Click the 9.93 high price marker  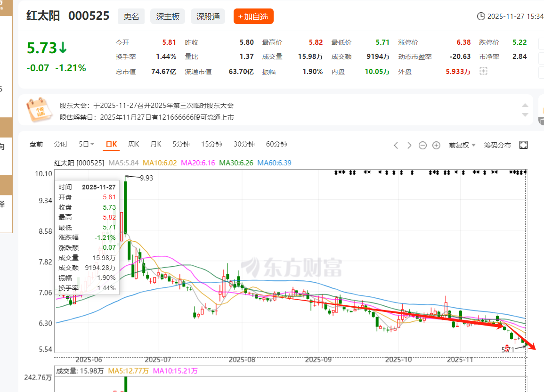146,178
